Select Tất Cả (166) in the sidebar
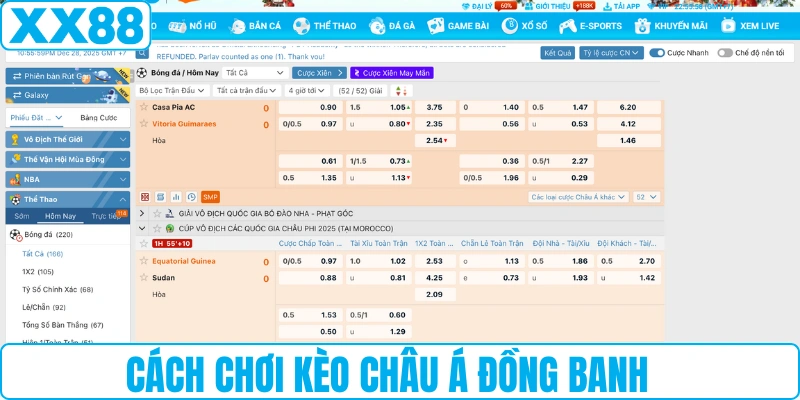Viewport: 800px width, 400px height. point(42,254)
